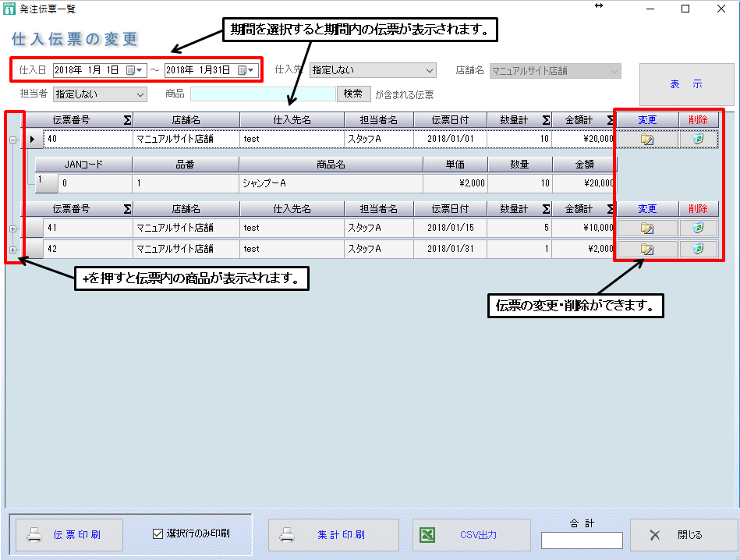Open calendar picker for end date
This screenshot has width=740, height=560.
pos(246,70)
